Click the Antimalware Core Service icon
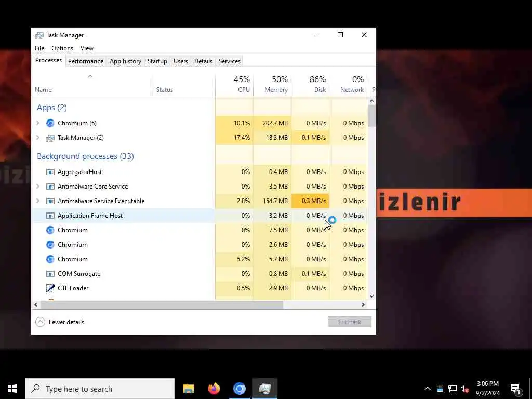Viewport: 532px width, 399px height. tap(50, 187)
